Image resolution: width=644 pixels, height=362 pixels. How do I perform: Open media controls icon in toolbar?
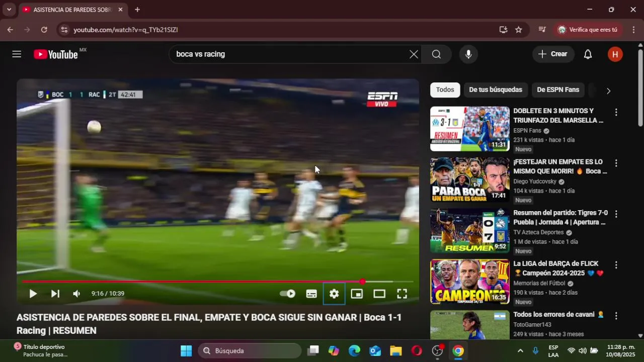pyautogui.click(x=542, y=30)
